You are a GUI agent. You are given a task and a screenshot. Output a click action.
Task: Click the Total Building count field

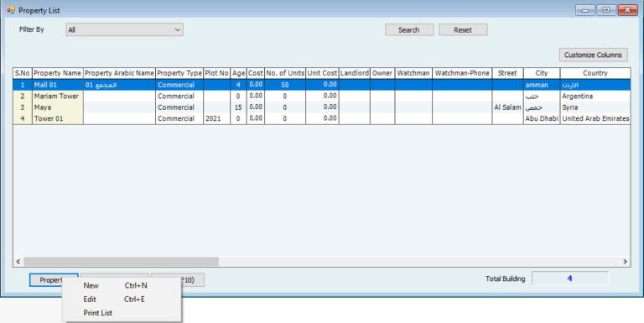570,279
